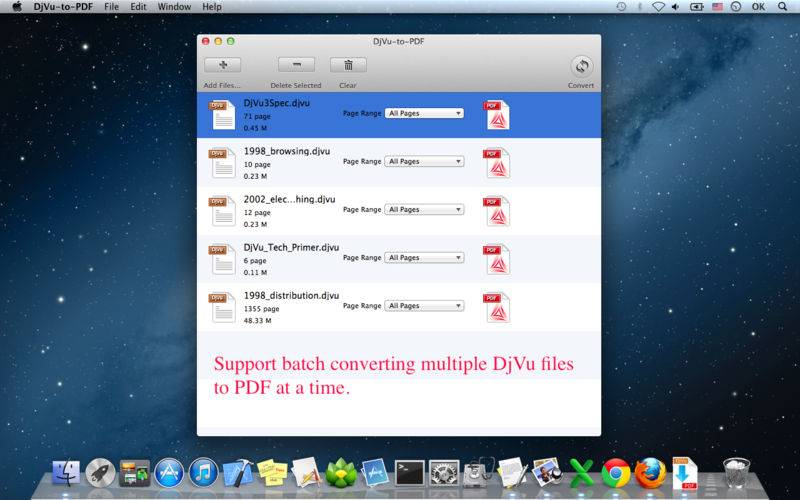The width and height of the screenshot is (800, 500).
Task: Select the 1998_browsing.djvu file name
Action: point(287,151)
